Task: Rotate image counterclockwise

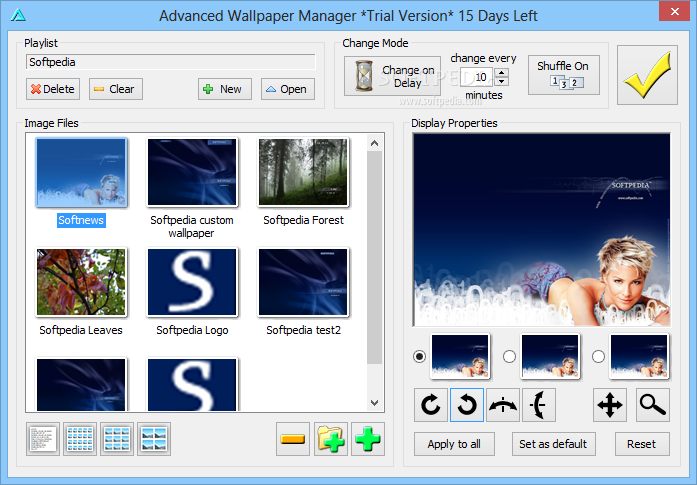Action: (467, 405)
